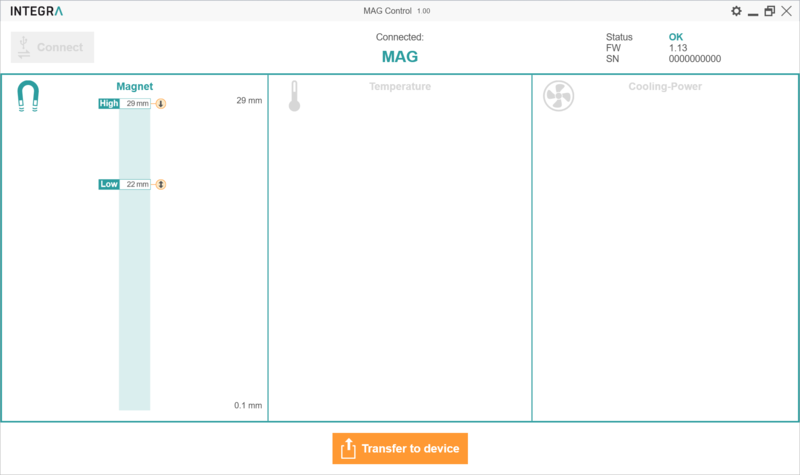Open the Temperature panel heading

click(x=400, y=86)
